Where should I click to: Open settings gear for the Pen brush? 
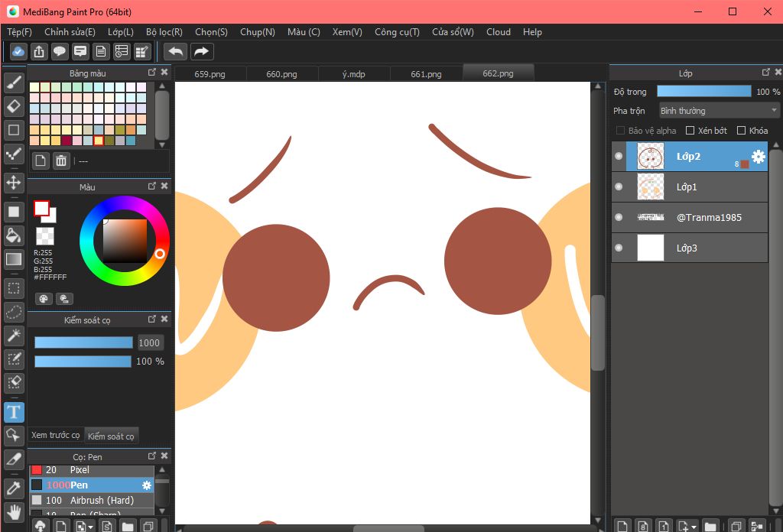click(147, 485)
